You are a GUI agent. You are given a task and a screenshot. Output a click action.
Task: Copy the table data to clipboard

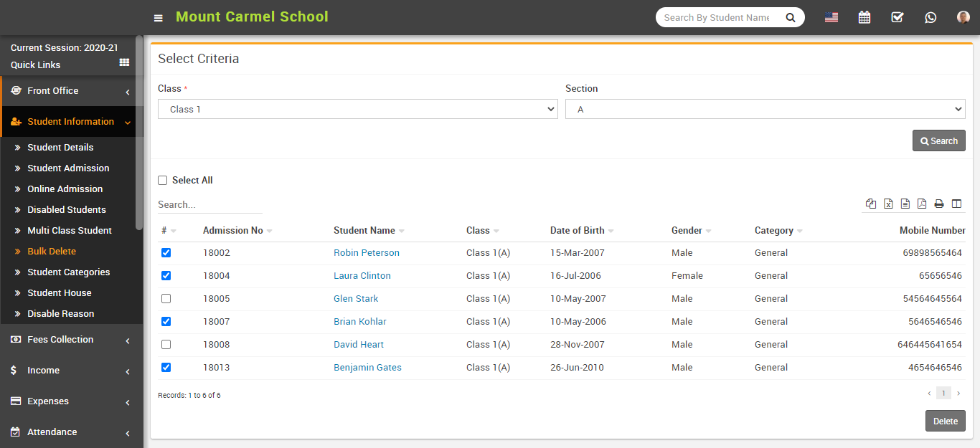871,204
